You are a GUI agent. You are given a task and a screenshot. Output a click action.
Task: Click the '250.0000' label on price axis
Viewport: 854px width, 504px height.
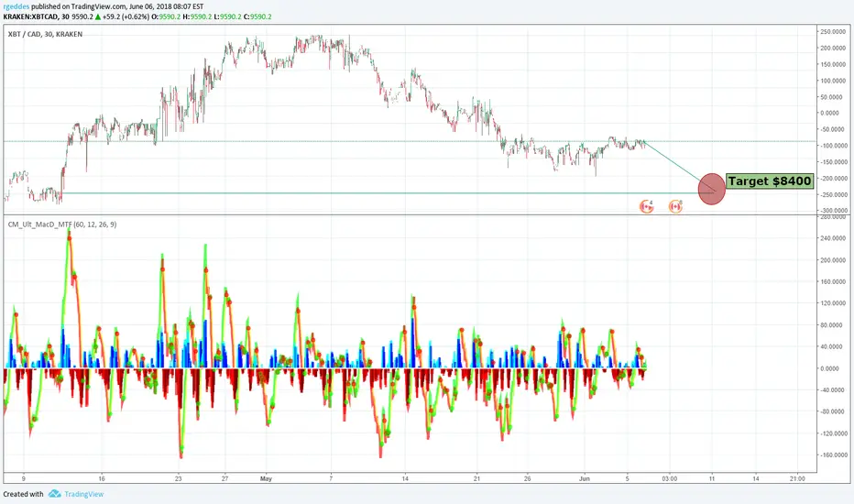point(833,31)
